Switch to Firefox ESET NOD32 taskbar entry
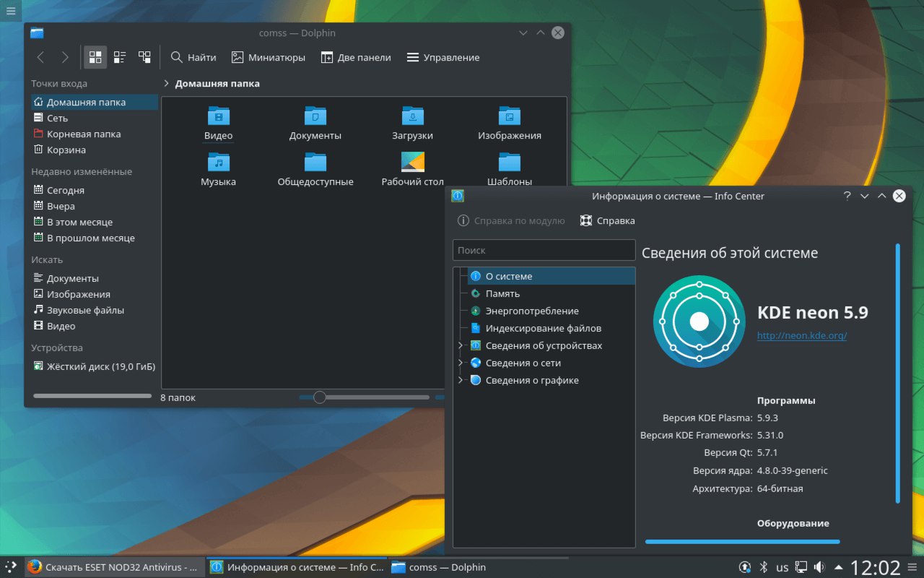 coord(114,567)
